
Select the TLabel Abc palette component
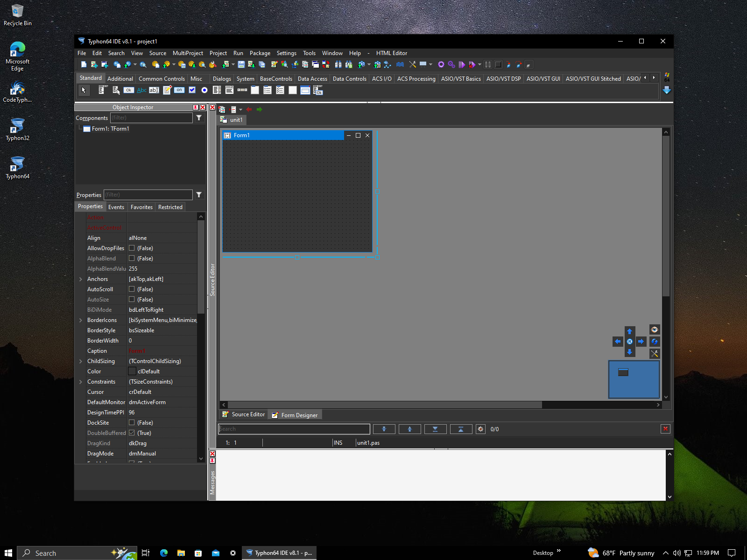tap(141, 91)
